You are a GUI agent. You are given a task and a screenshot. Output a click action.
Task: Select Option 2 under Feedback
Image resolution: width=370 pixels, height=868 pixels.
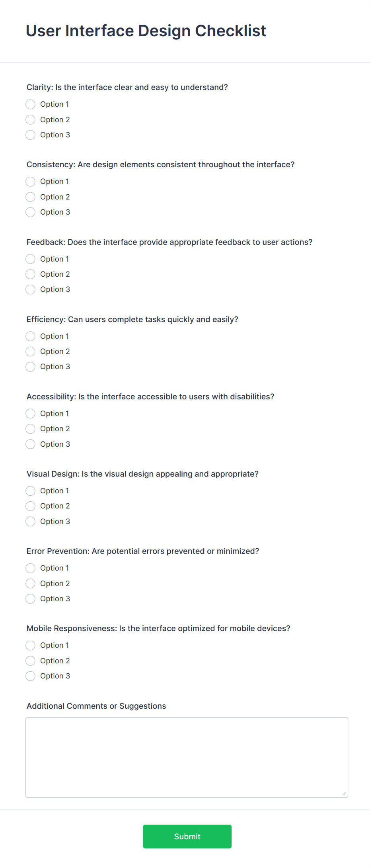(31, 274)
